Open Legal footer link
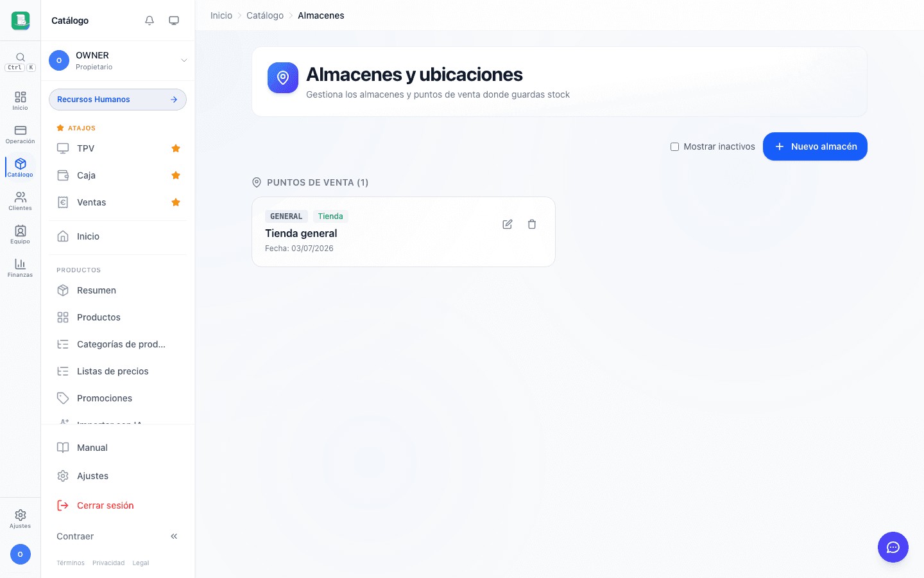The image size is (924, 578). click(x=141, y=563)
